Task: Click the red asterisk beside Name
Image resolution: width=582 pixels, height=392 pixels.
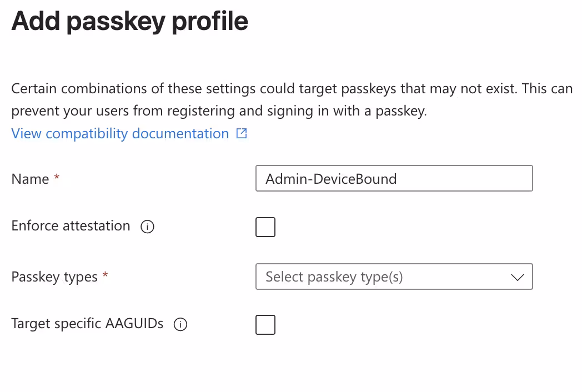Action: (x=57, y=177)
